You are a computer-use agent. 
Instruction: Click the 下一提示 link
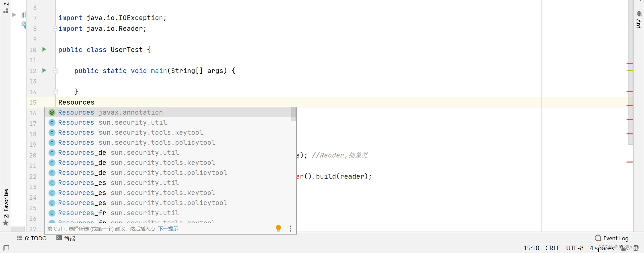[168, 229]
